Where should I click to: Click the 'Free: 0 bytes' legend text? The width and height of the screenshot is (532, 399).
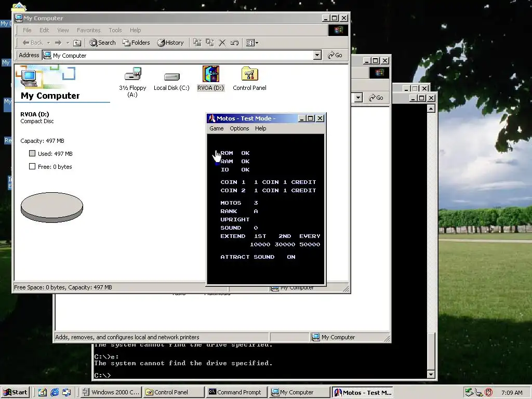(55, 167)
